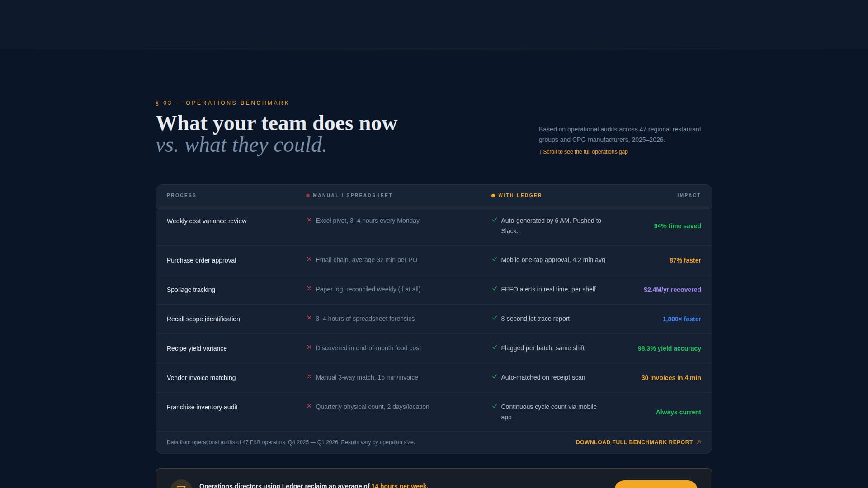Click the green check beside Auto-generated by 6 AM
Screen dimensions: 868x488
click(x=495, y=220)
